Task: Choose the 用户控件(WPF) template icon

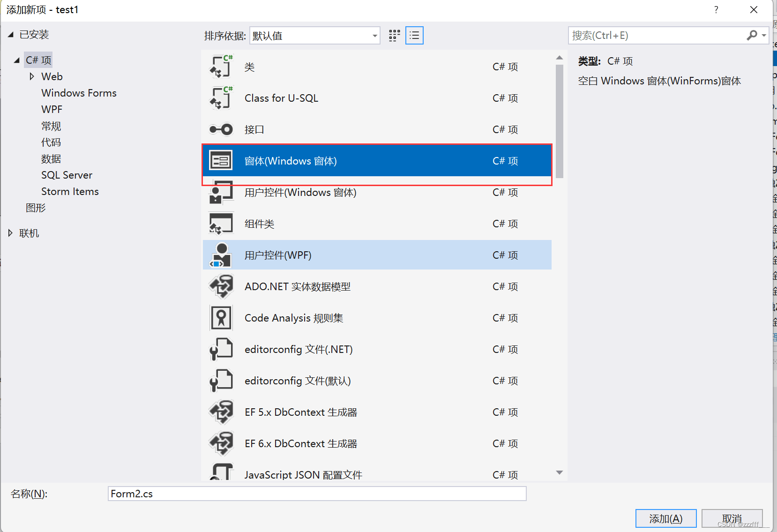Action: pos(221,255)
